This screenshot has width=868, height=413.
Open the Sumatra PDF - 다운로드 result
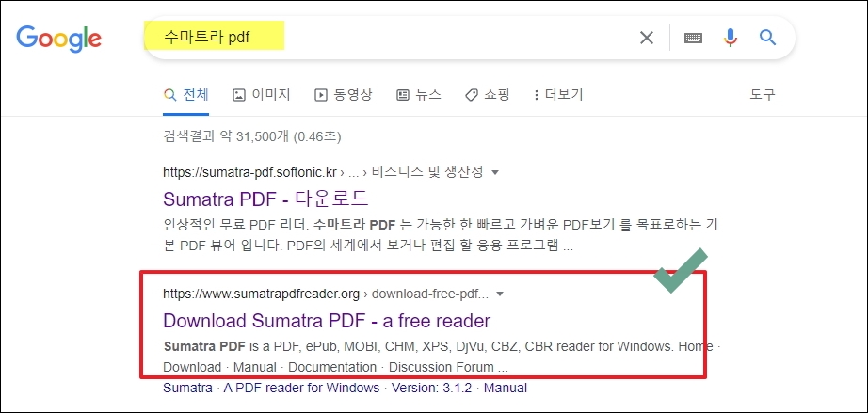[x=266, y=199]
